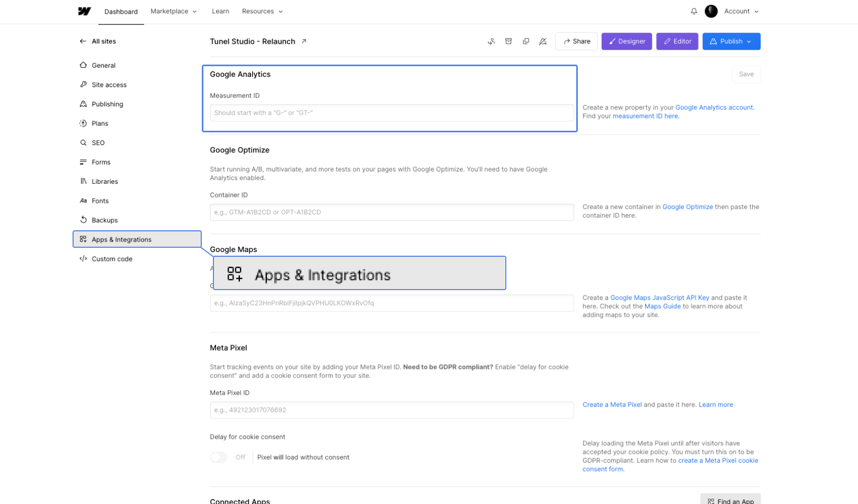Click the Share button
Viewport: 858px width, 504px height.
click(576, 41)
